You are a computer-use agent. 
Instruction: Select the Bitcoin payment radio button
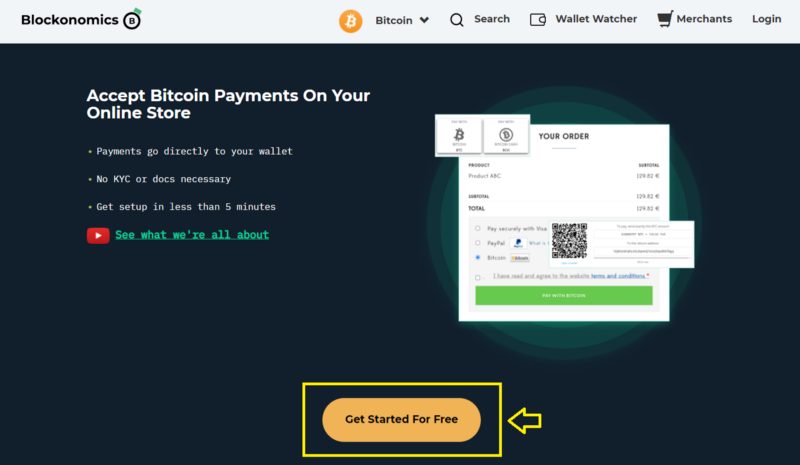click(x=478, y=258)
